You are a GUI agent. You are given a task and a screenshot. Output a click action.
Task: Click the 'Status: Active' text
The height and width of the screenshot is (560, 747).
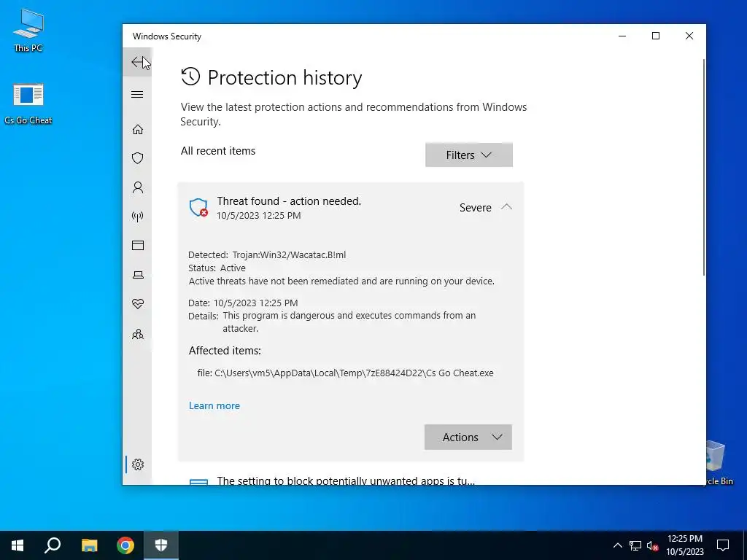tap(217, 268)
